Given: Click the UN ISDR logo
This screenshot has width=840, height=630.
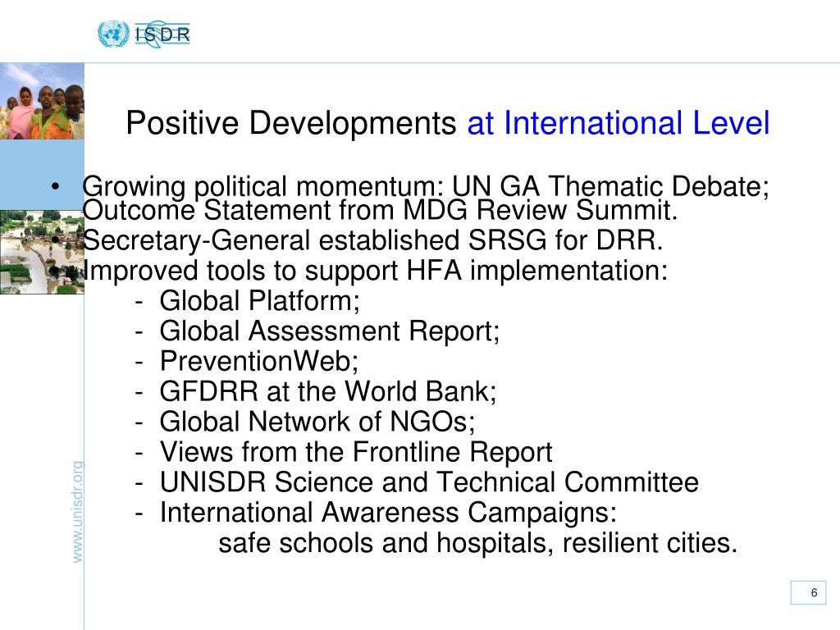Looking at the screenshot, I should click(144, 34).
